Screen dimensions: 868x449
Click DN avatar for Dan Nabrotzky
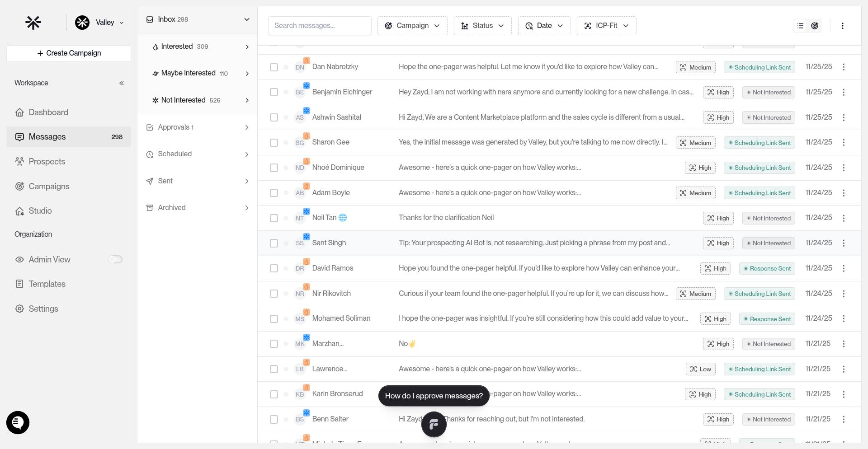[x=300, y=67]
